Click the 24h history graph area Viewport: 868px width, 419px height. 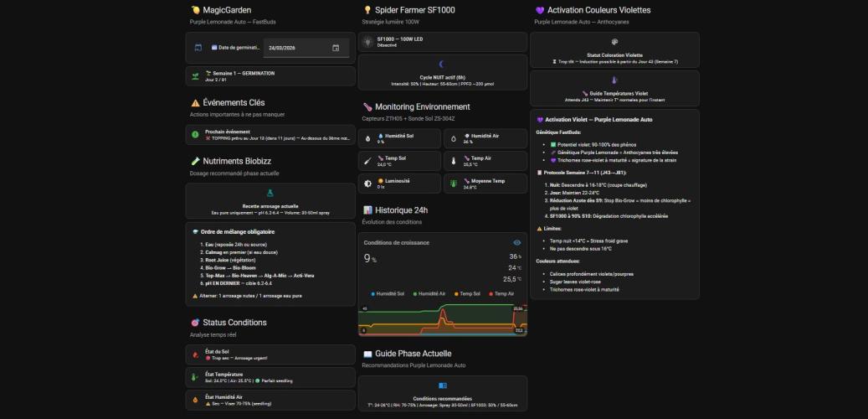click(x=442, y=319)
